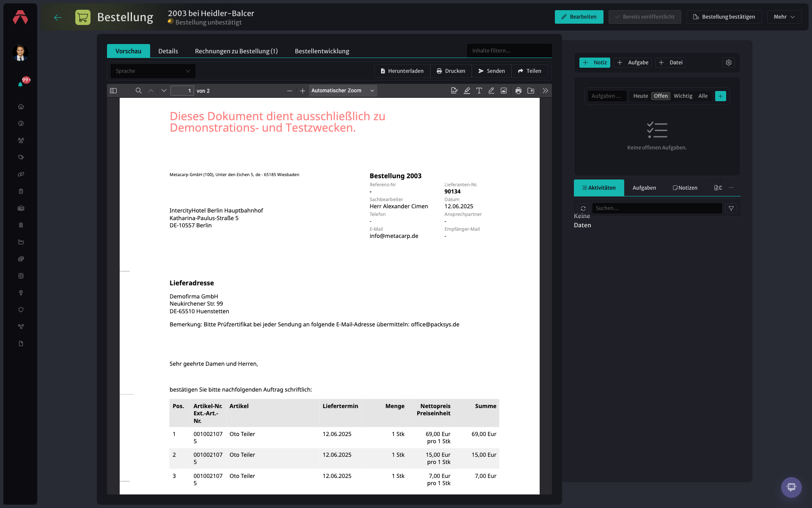Open the activities filter funnel
The image size is (812, 508).
click(731, 208)
